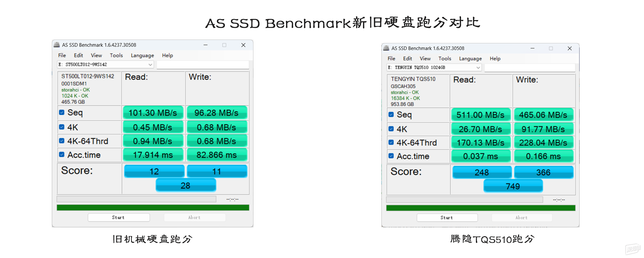Uncheck the Seq test in left window
The width and height of the screenshot is (644, 258).
(x=62, y=112)
